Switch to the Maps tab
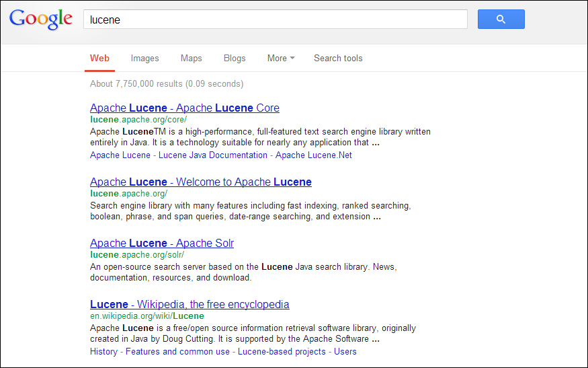Image resolution: width=588 pixels, height=368 pixels. coord(192,59)
